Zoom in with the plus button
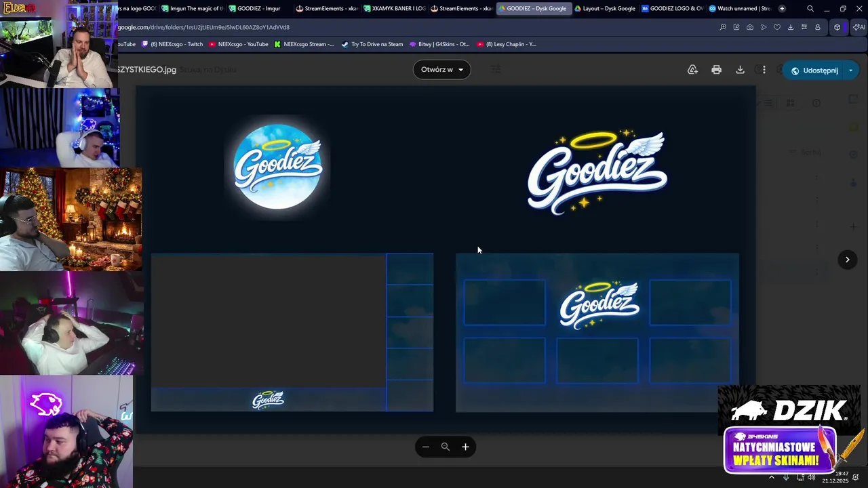The image size is (868, 488). (465, 447)
